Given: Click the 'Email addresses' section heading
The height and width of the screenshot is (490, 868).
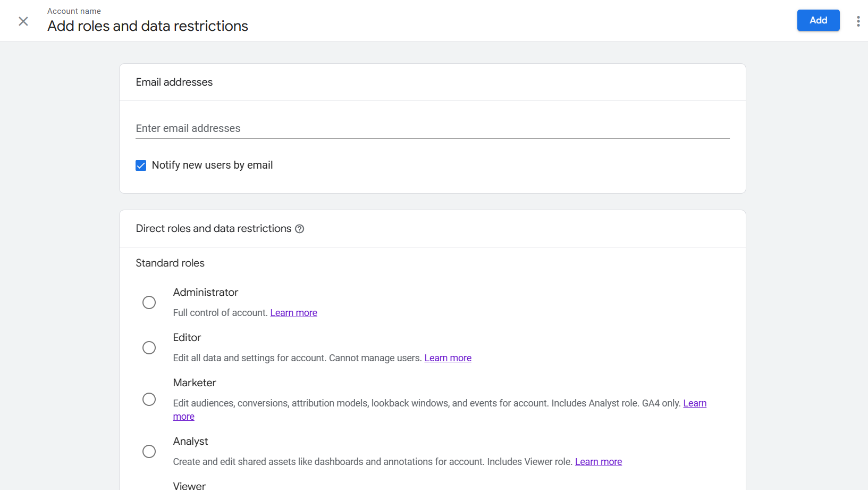Looking at the screenshot, I should click(174, 82).
